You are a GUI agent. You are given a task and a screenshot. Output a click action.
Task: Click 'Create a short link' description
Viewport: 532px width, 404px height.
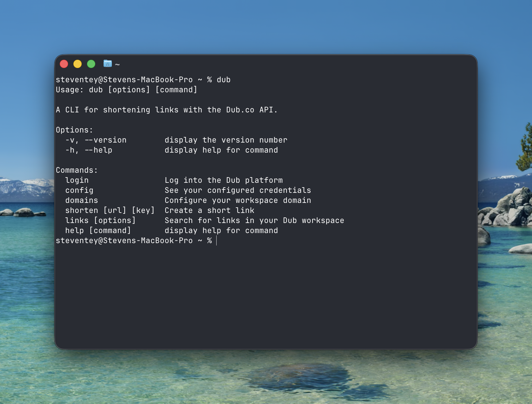pyautogui.click(x=209, y=211)
